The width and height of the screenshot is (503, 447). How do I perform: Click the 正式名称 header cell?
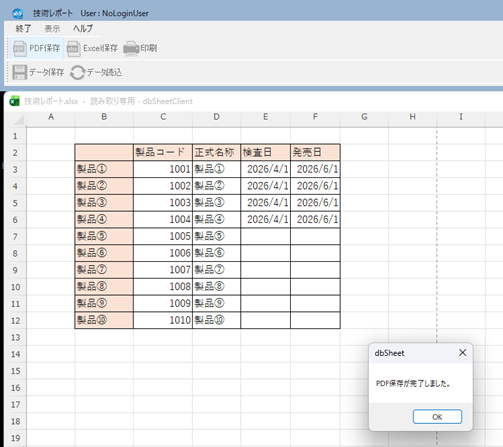tap(216, 152)
